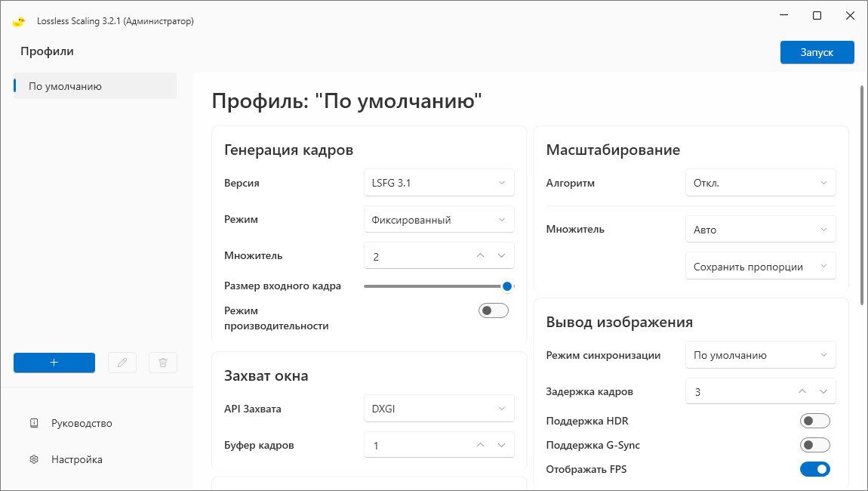Open the Версия dropdown showing LSFG 3.1
Viewport: 868px width, 491px height.
439,182
